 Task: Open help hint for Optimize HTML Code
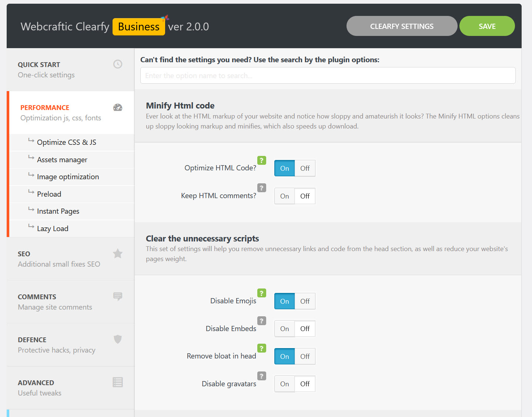(262, 160)
